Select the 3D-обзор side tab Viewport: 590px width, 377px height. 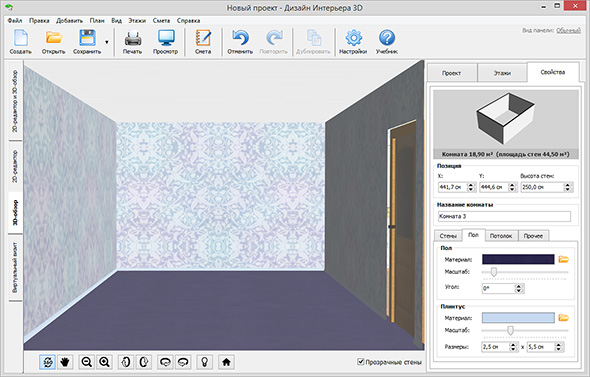point(15,213)
